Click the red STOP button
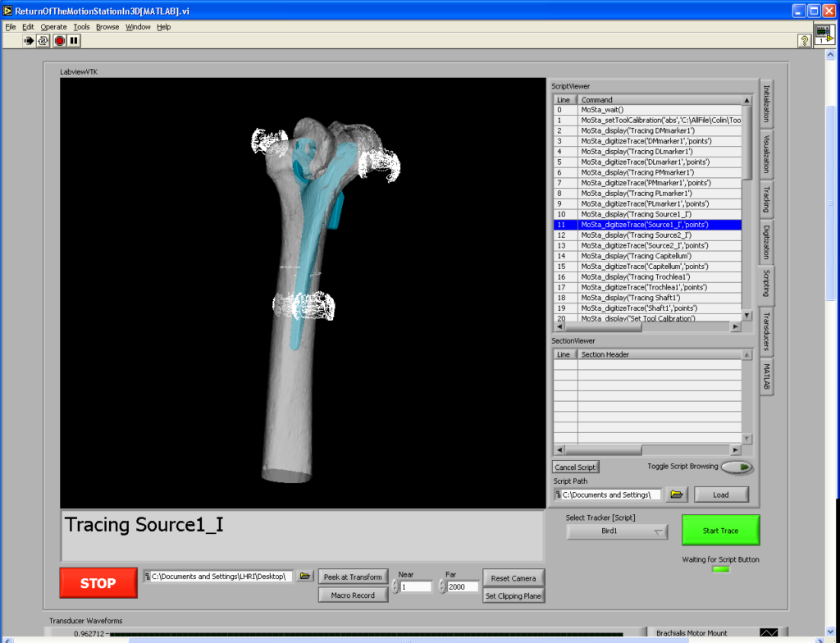Viewport: 840px width, 643px height. [x=98, y=583]
